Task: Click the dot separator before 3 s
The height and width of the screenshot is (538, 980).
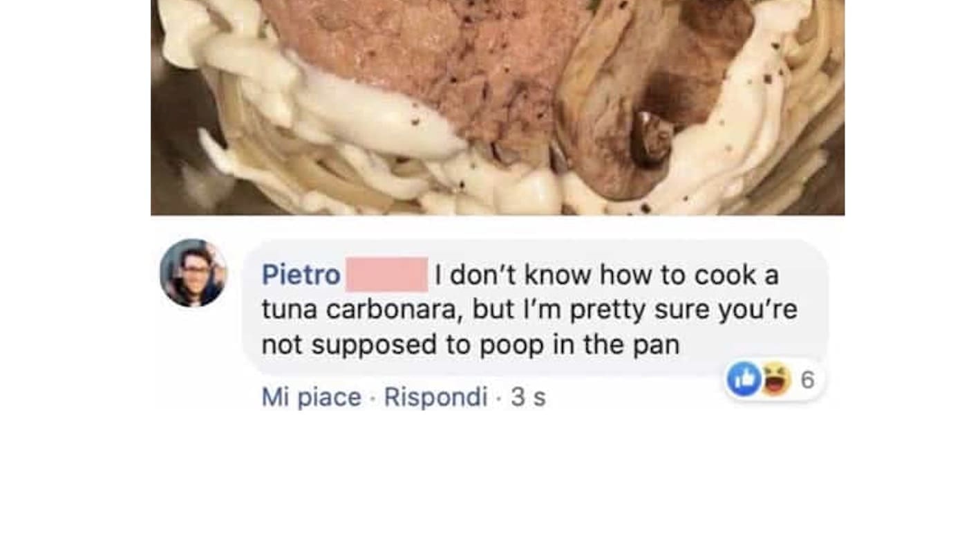Action: pos(499,398)
